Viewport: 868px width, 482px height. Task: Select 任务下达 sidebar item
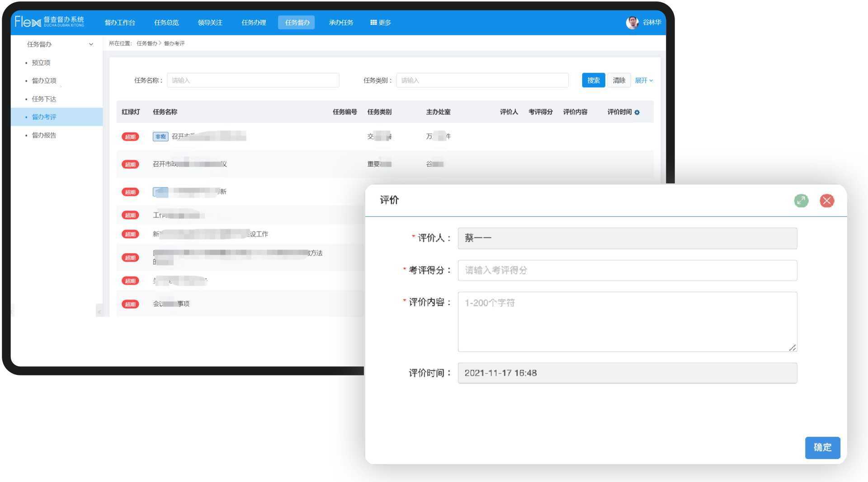(x=44, y=99)
